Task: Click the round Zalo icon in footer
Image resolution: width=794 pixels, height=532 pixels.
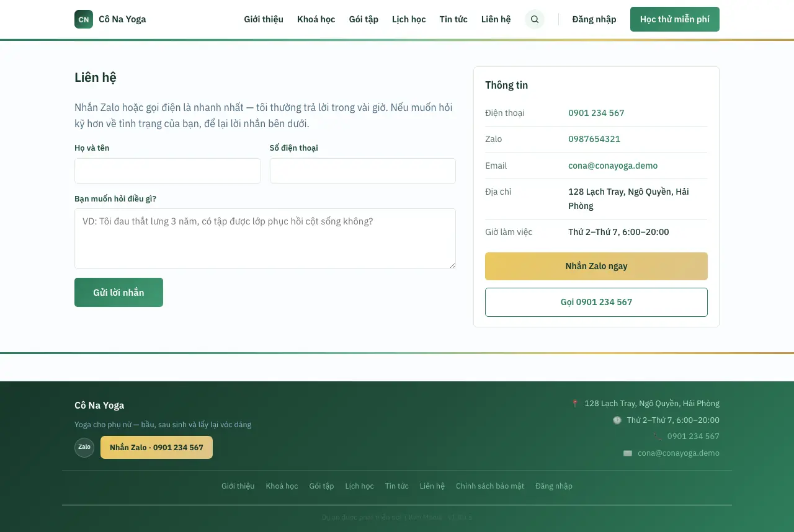Action: (x=84, y=447)
